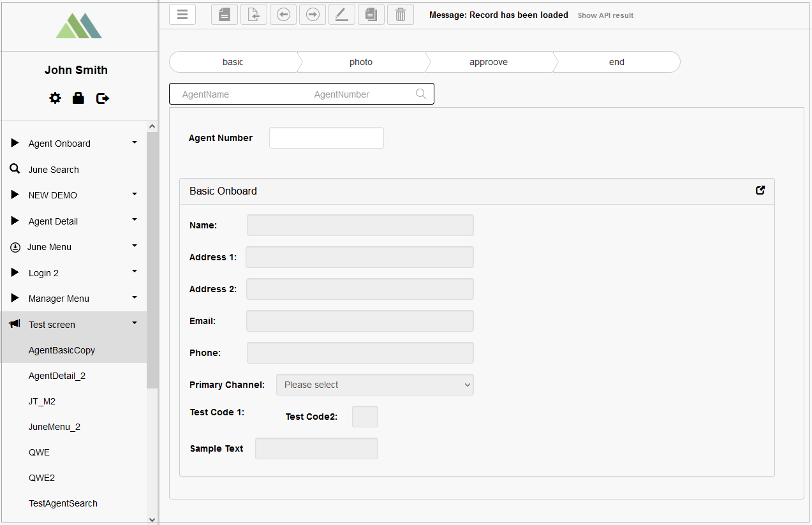Screen dimensions: 812x525
Task: Collapse the Test screen menu caret
Action: click(135, 323)
